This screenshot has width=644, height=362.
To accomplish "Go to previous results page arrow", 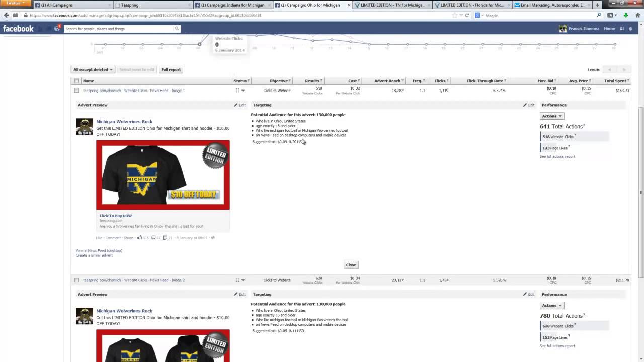I will coord(609,70).
